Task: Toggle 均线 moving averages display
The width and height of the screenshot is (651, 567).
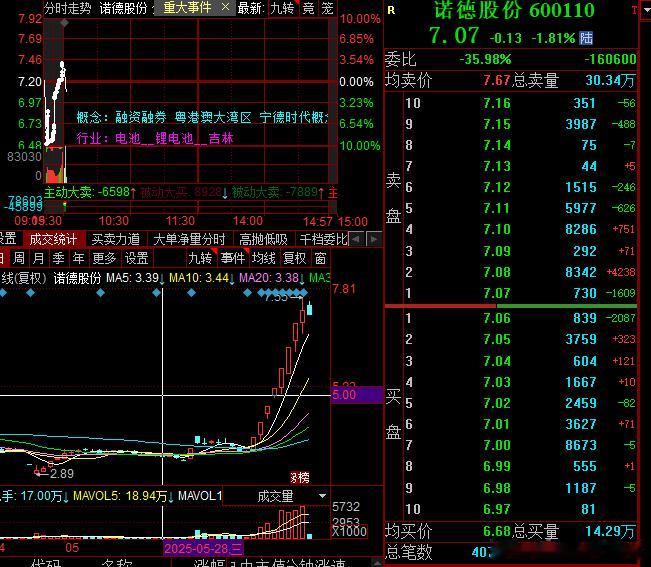Action: tap(264, 258)
